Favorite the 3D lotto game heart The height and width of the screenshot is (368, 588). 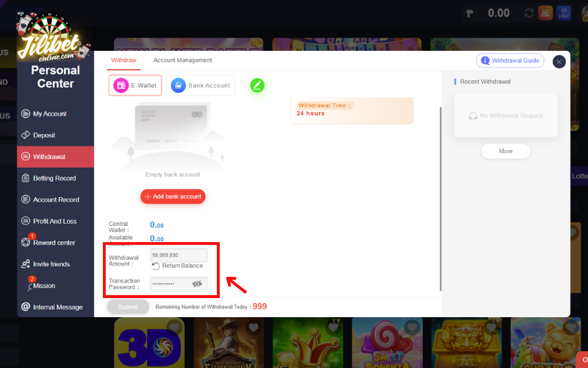174,328
